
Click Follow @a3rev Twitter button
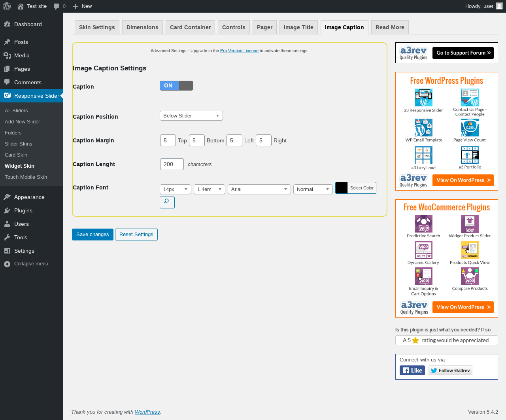[450, 371]
